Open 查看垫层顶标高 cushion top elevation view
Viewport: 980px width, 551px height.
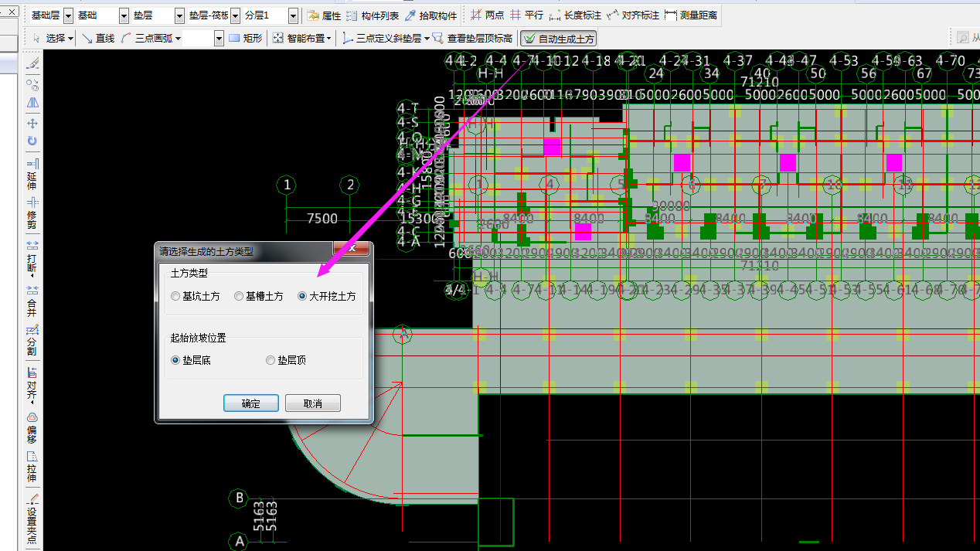473,38
